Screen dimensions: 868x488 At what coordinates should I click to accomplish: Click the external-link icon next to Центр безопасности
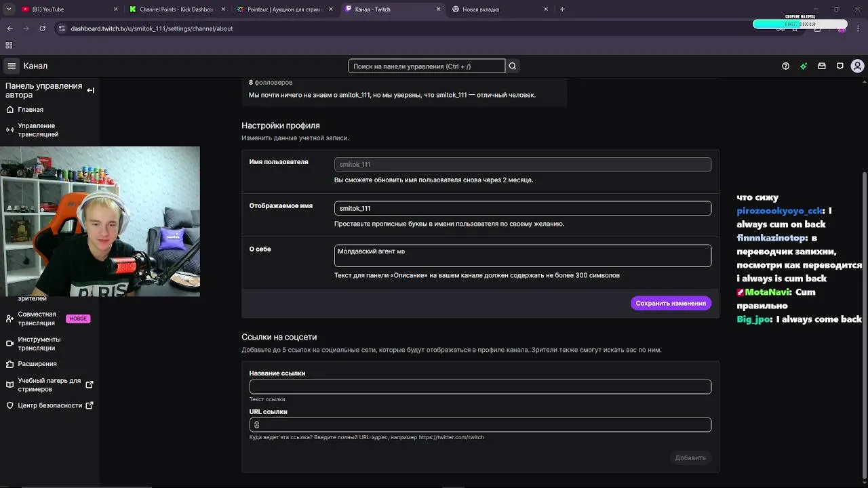click(x=90, y=405)
